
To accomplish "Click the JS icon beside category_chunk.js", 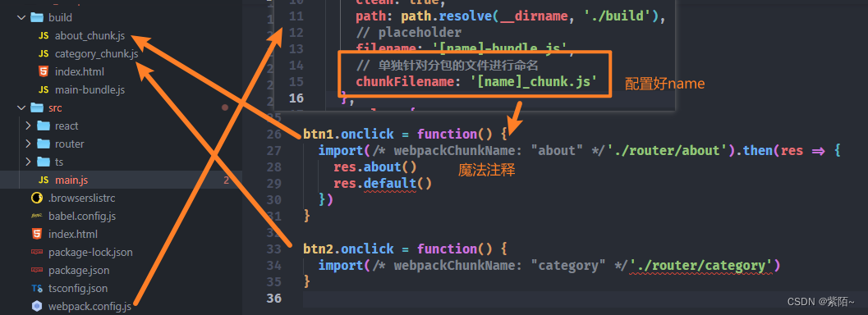I will (x=44, y=54).
